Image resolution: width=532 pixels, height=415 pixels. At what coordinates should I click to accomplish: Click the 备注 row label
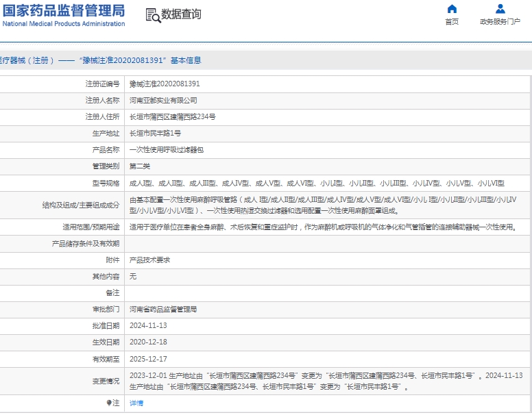112,293
